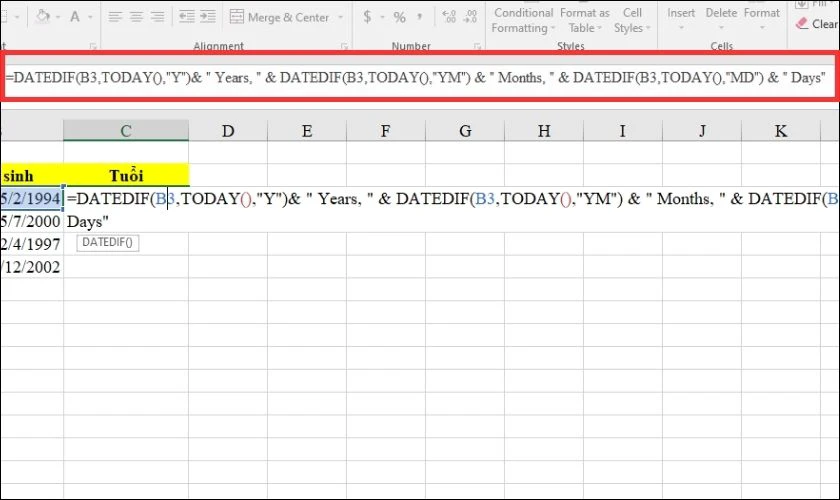This screenshot has height=500, width=840.
Task: Align text right
Action: pyautogui.click(x=157, y=17)
